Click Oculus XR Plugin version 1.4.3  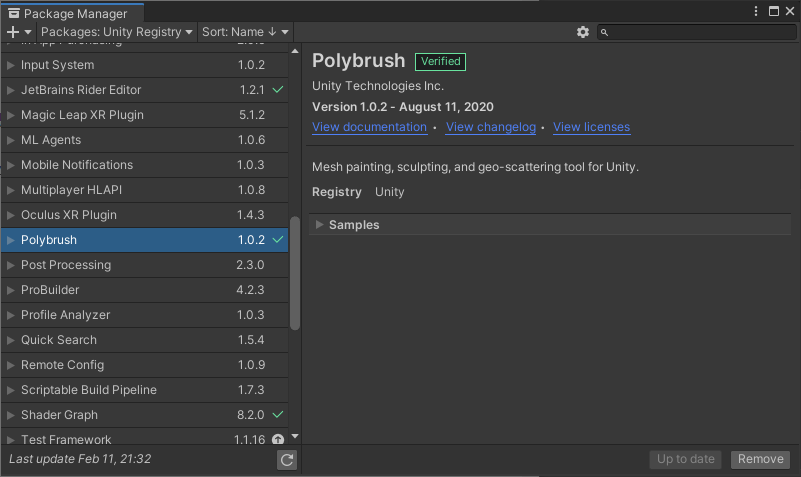250,215
